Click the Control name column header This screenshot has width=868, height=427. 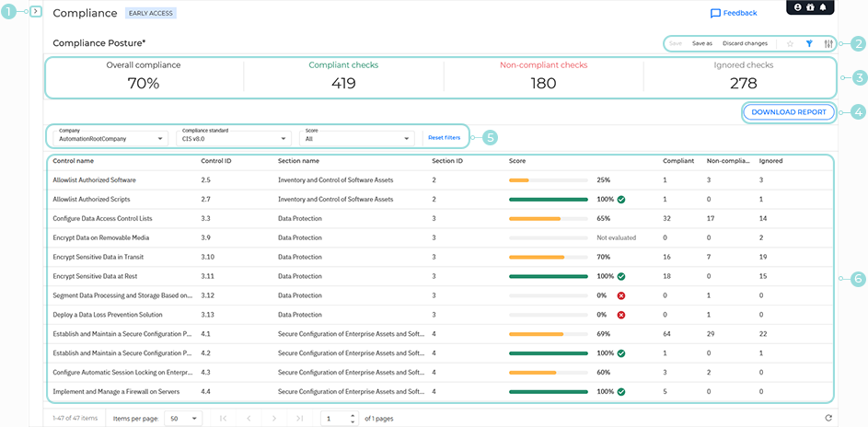tap(73, 161)
